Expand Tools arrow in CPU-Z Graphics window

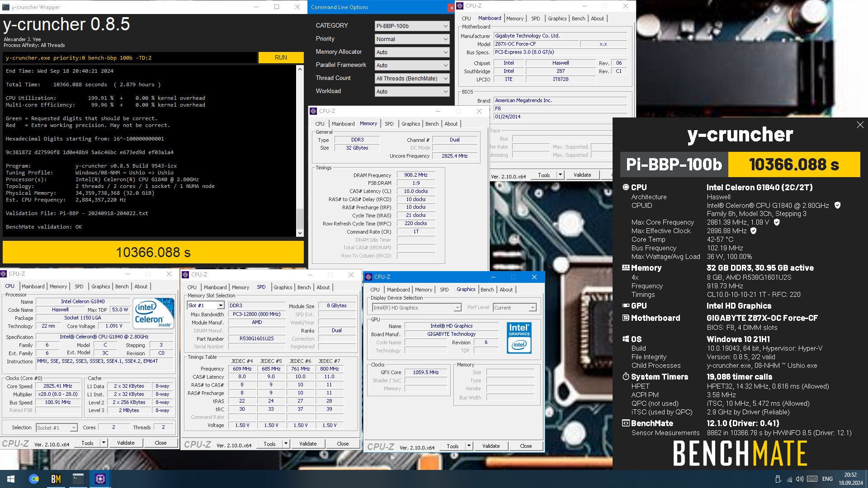[x=469, y=446]
